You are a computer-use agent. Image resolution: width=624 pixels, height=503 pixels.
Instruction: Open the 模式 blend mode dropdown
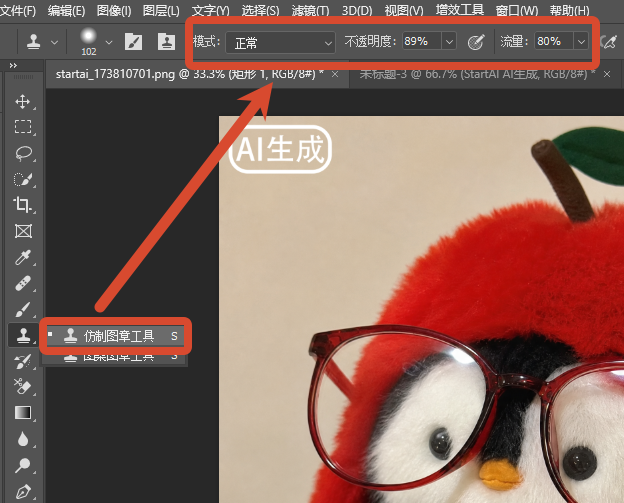281,42
